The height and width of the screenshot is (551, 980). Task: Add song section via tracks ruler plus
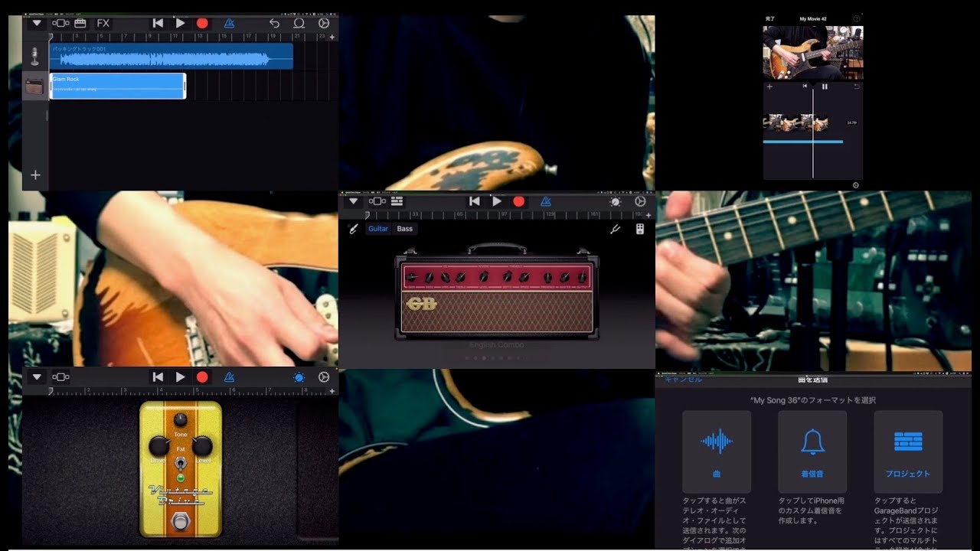tap(332, 37)
